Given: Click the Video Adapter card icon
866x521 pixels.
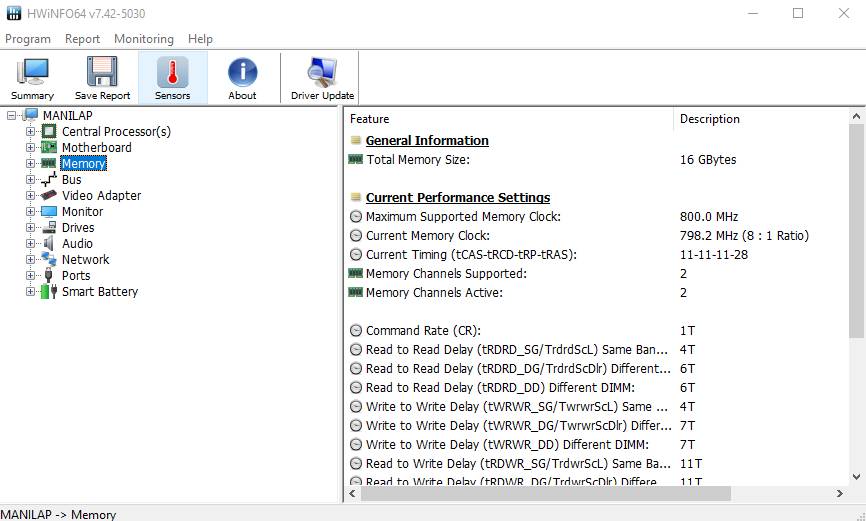Looking at the screenshot, I should point(49,195).
